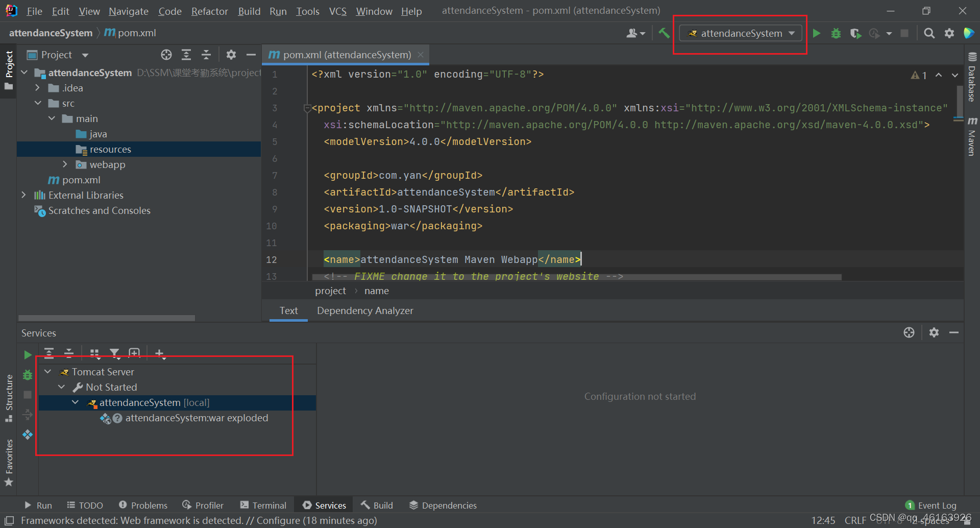Image resolution: width=980 pixels, height=528 pixels.
Task: Collapse the Not Started node
Action: (x=62, y=387)
